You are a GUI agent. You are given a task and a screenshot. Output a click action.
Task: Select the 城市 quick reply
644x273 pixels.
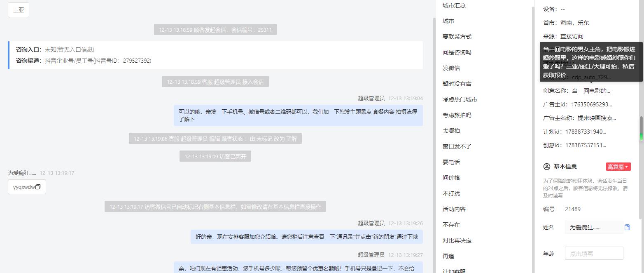coord(448,21)
